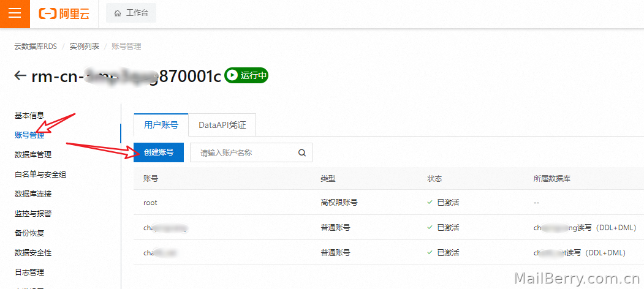Viewport: 644px width, 289px height.
Task: Open the hamburger main menu
Action: coord(15,13)
